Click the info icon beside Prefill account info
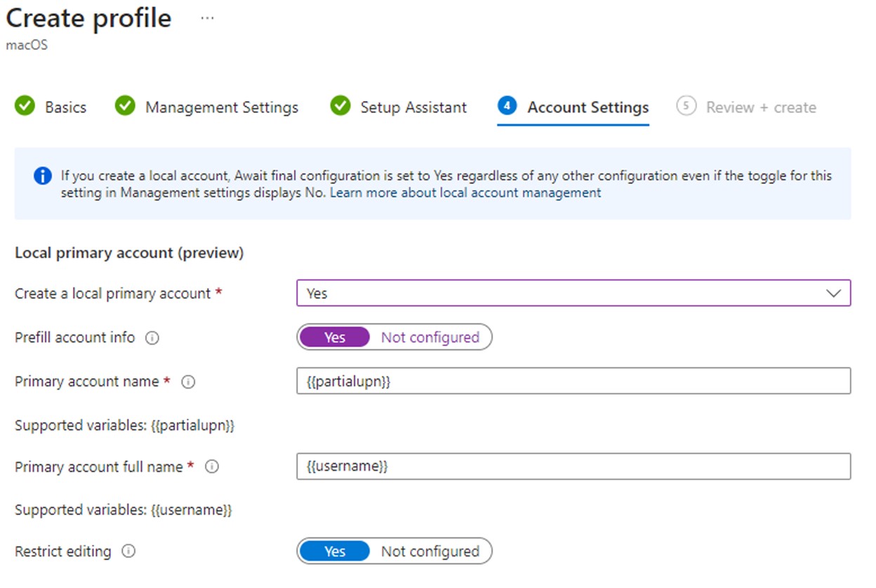Screen dimensions: 876x588 pyautogui.click(x=152, y=338)
